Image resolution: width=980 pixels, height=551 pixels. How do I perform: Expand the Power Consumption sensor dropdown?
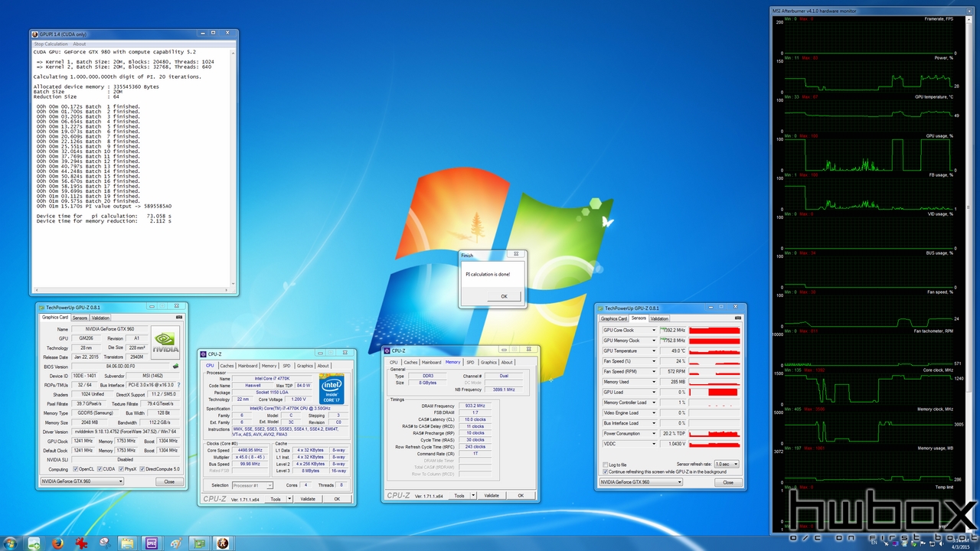(x=654, y=433)
